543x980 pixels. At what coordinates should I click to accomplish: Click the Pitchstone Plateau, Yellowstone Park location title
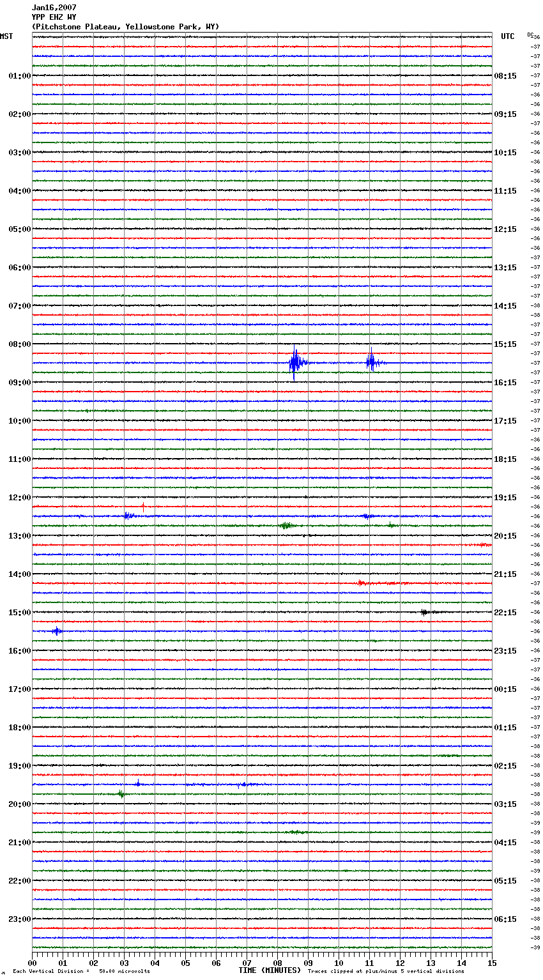coord(125,27)
